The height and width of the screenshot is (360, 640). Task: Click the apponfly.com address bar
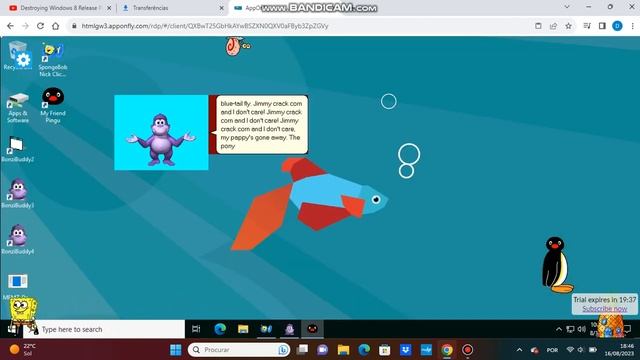click(x=302, y=26)
